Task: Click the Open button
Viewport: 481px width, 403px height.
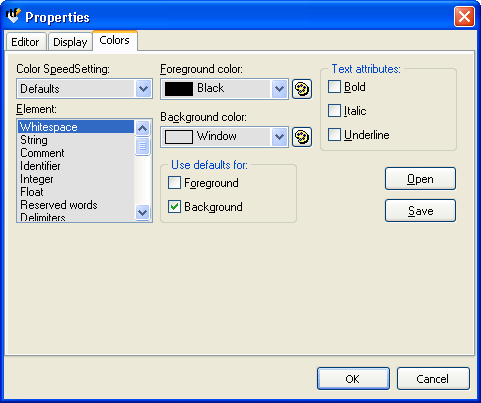Action: (420, 179)
